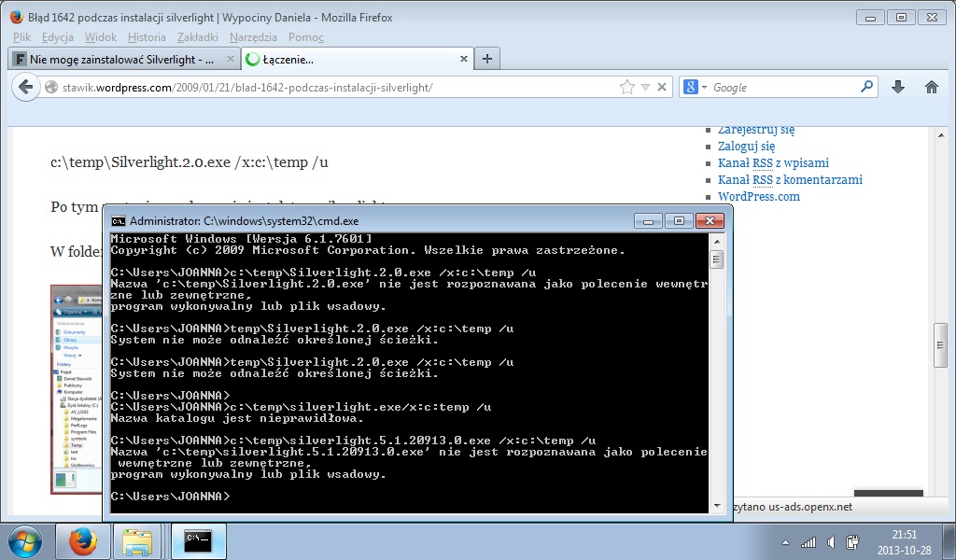Follow the WordPress.com link

point(758,196)
